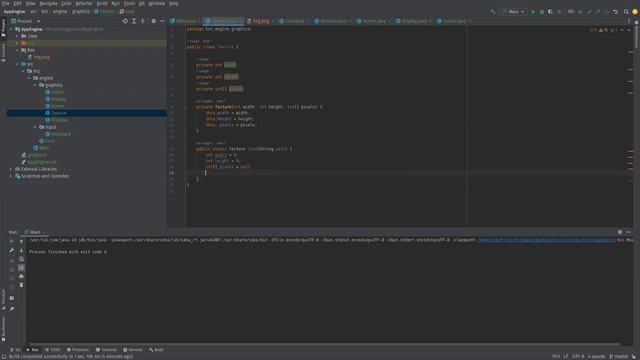Collapse the src folder
Image resolution: width=640 pixels, height=360 pixels.
click(17, 64)
